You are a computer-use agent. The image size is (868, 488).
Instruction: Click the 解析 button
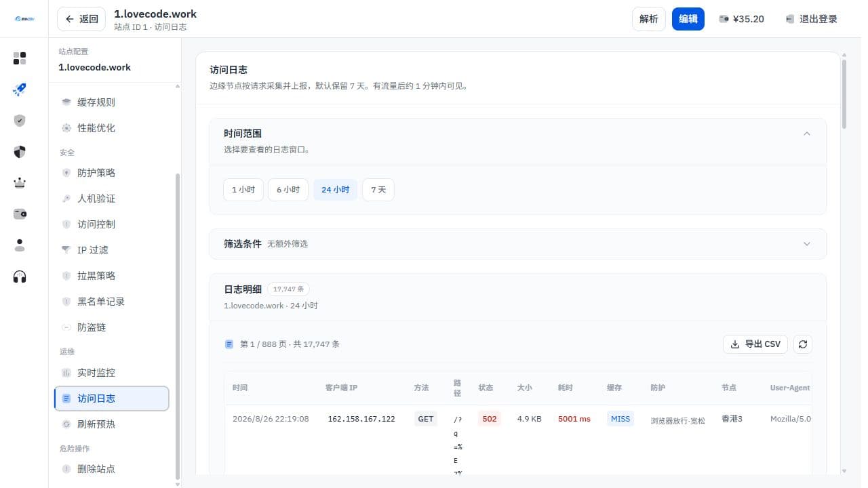pos(649,19)
